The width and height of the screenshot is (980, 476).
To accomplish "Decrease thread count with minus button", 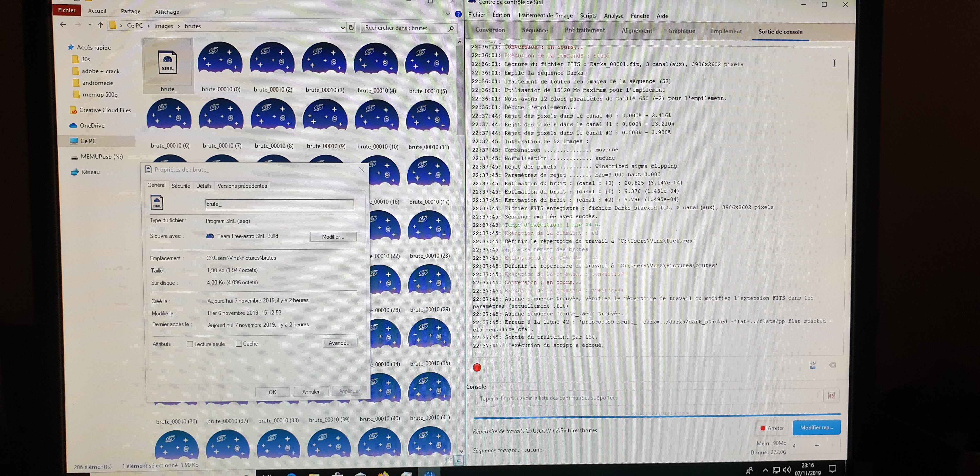I will click(817, 445).
